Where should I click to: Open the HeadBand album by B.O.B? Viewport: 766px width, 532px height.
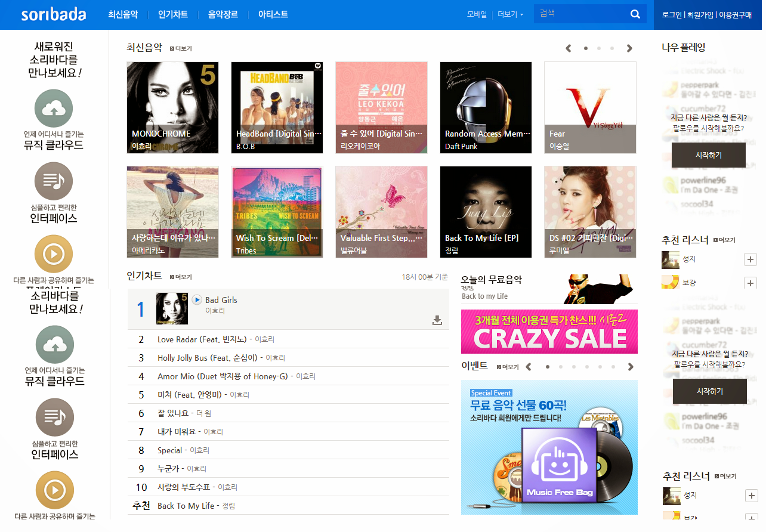[x=277, y=107]
